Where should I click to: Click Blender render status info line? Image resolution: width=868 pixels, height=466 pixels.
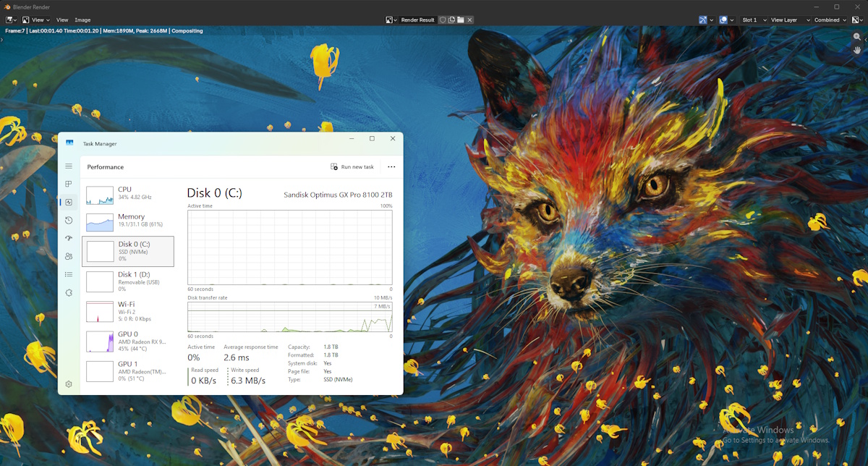(x=104, y=31)
